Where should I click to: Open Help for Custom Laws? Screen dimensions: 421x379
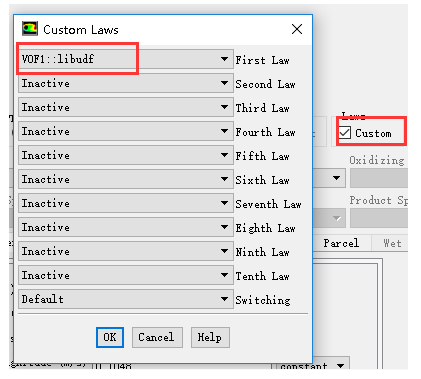(210, 337)
